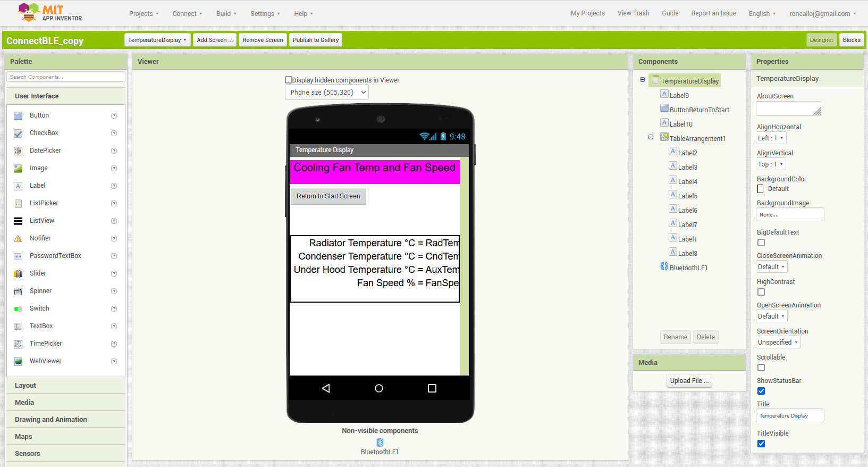The image size is (868, 467).
Task: Open the AlignHorizontal Left dropdown
Action: [771, 138]
